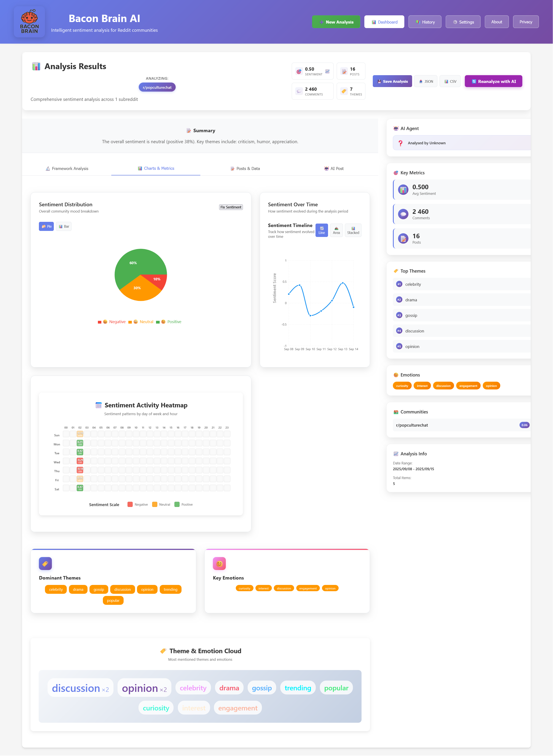Select Stacked mode for sentiment timeline
The height and width of the screenshot is (756, 553).
(353, 230)
